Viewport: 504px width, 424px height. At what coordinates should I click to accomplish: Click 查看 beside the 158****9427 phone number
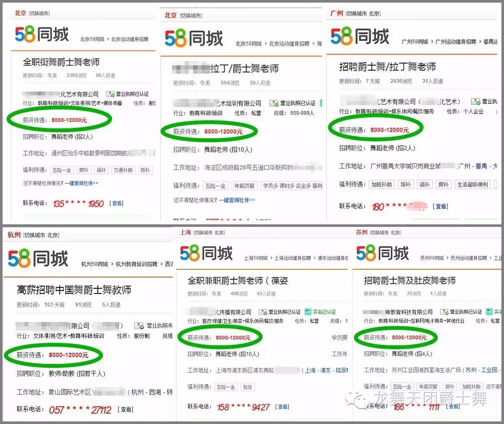282,407
